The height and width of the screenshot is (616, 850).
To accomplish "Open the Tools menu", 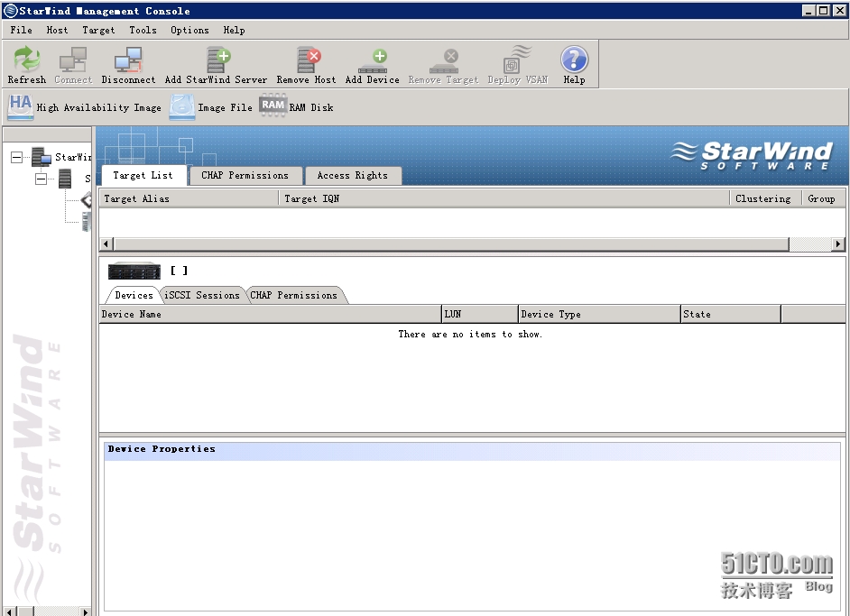I will click(x=143, y=31).
